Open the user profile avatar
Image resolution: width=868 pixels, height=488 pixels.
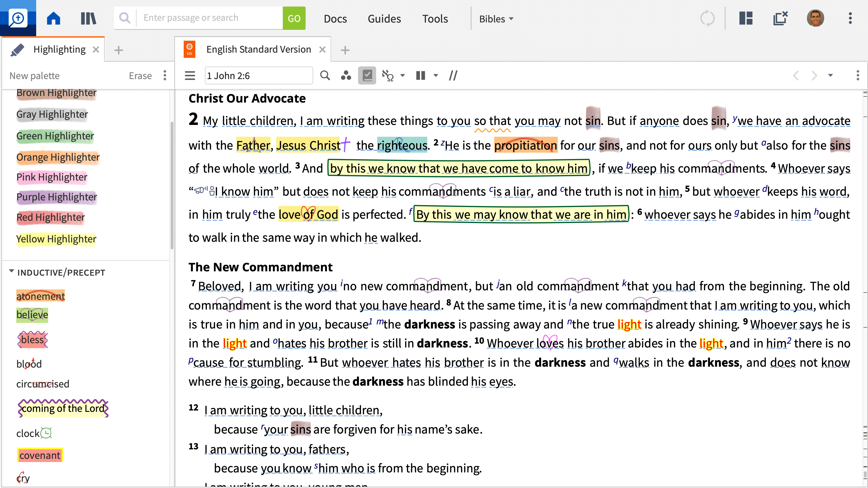tap(815, 18)
